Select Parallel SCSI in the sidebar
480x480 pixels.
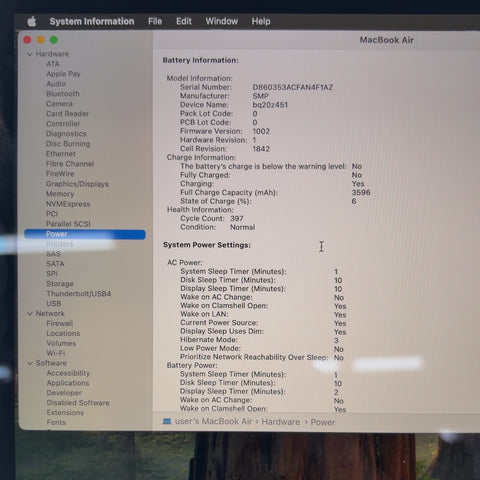click(68, 224)
